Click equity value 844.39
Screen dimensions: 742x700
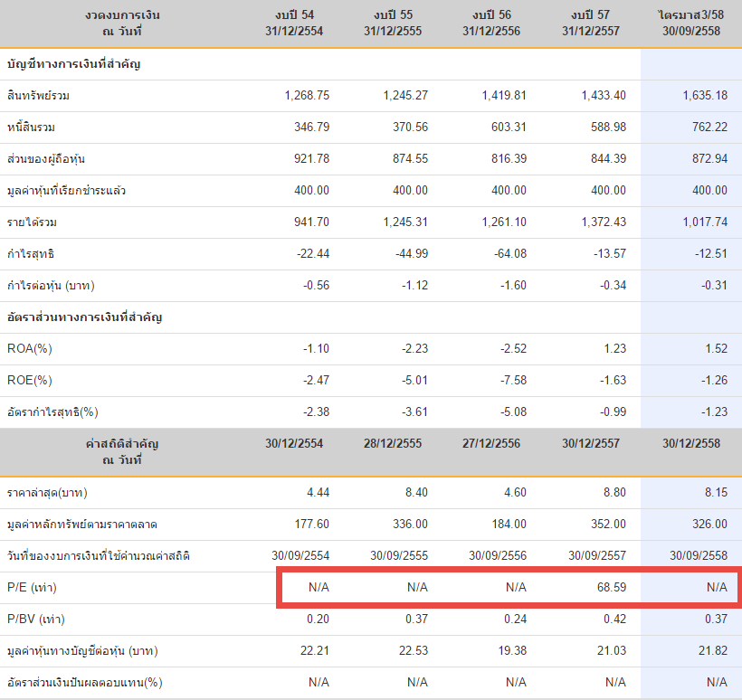click(x=608, y=159)
